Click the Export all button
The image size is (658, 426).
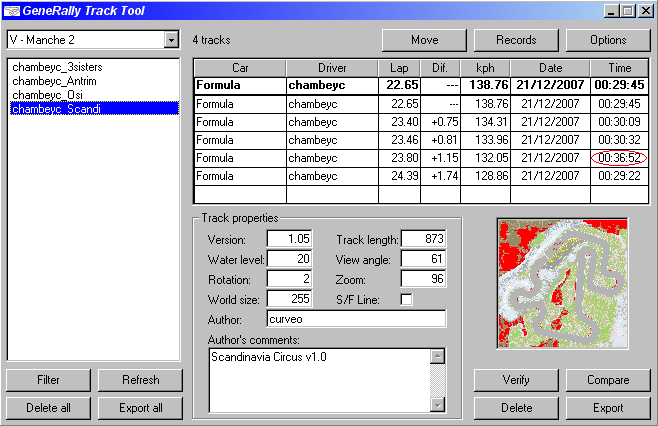coord(141,408)
